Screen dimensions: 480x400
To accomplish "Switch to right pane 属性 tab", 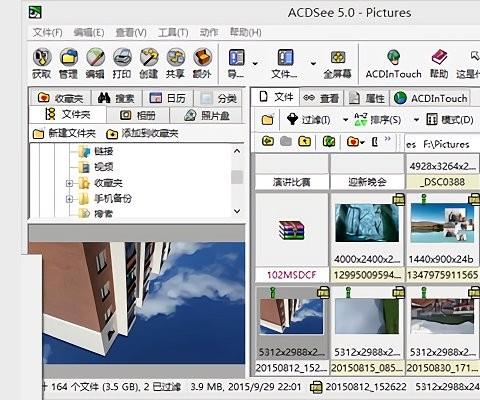I will 366,98.
